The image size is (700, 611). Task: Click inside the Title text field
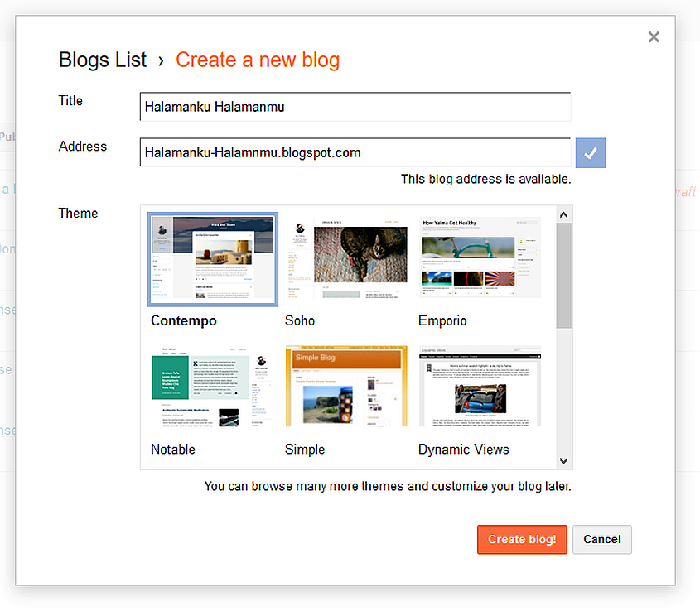(x=355, y=106)
